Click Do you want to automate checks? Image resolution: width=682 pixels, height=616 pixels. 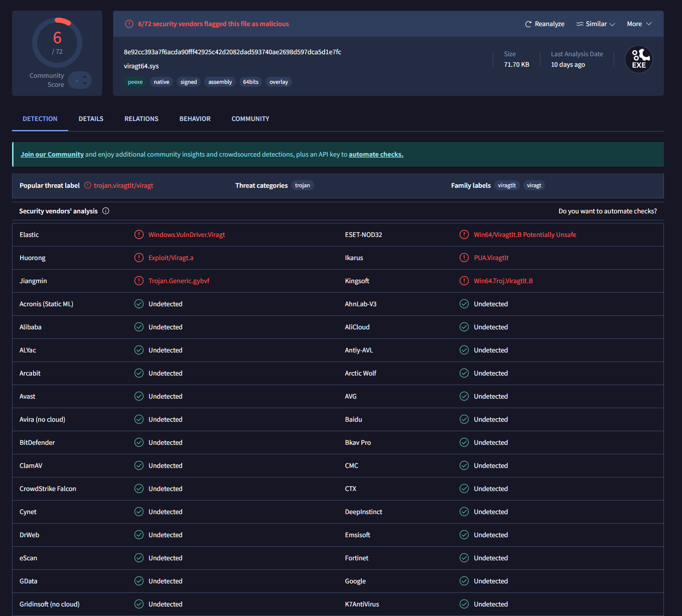coord(608,211)
